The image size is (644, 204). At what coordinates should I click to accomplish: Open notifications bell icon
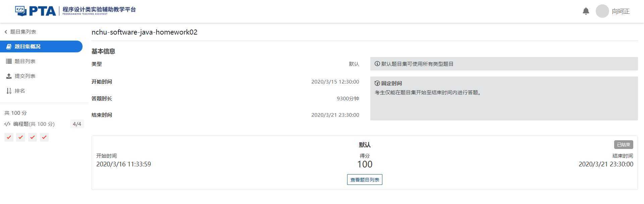tap(586, 11)
